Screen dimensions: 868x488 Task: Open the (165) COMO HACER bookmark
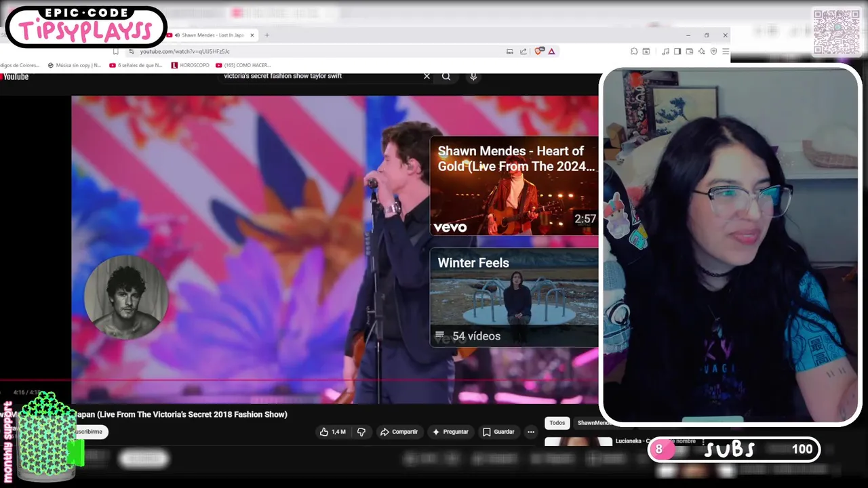click(243, 65)
